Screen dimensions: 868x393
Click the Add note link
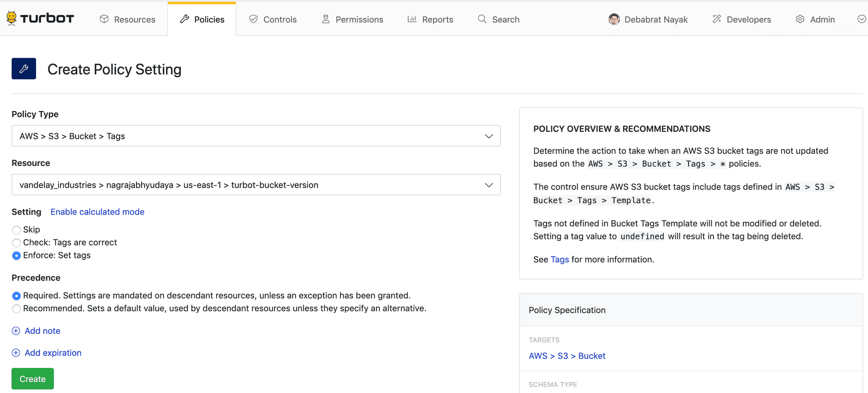pyautogui.click(x=42, y=331)
